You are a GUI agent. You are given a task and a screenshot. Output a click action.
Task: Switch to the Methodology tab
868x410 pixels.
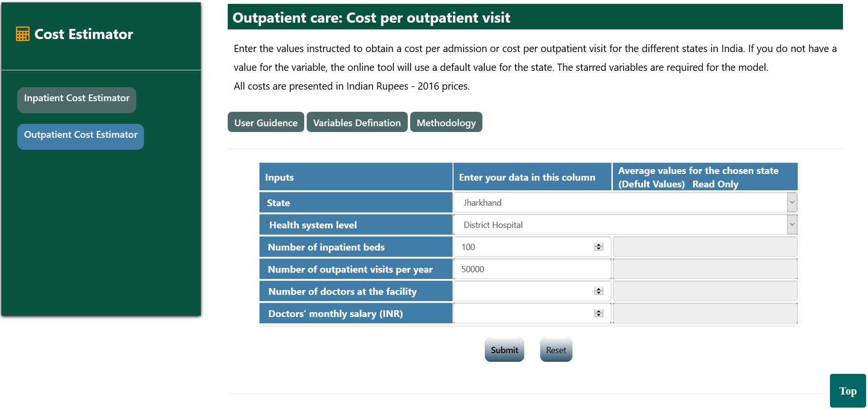(446, 122)
